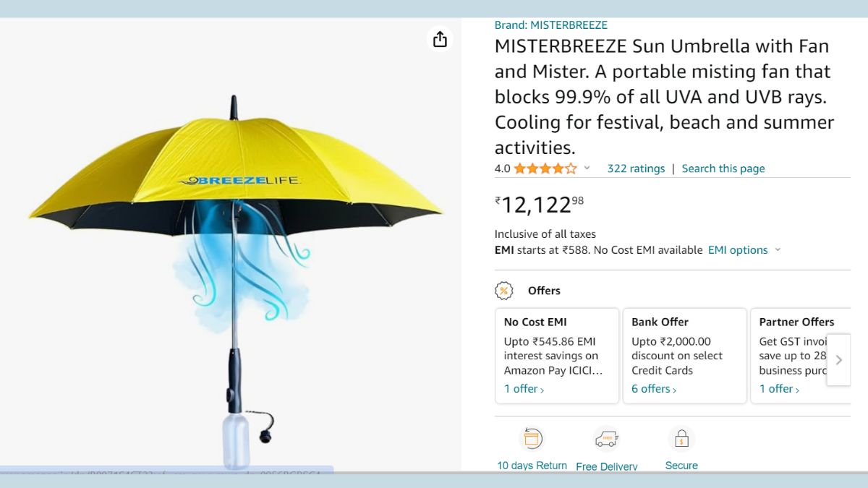Open the Partner Offers 1 offer link
Image resolution: width=868 pixels, height=488 pixels.
[x=779, y=389]
